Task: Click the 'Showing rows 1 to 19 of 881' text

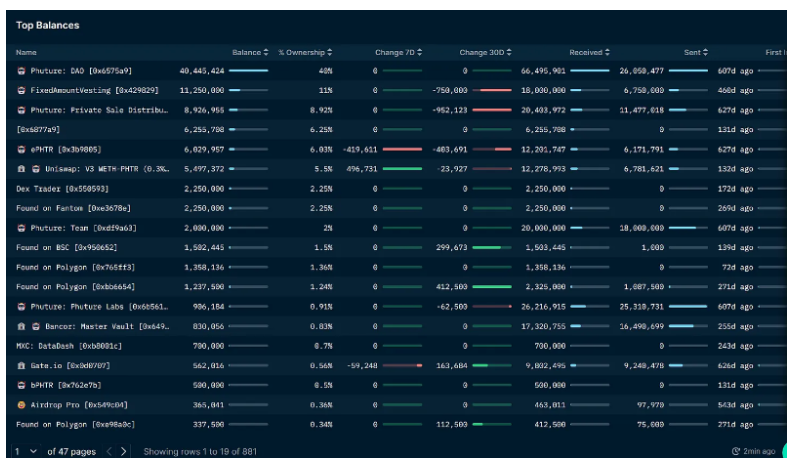Action: (200, 451)
